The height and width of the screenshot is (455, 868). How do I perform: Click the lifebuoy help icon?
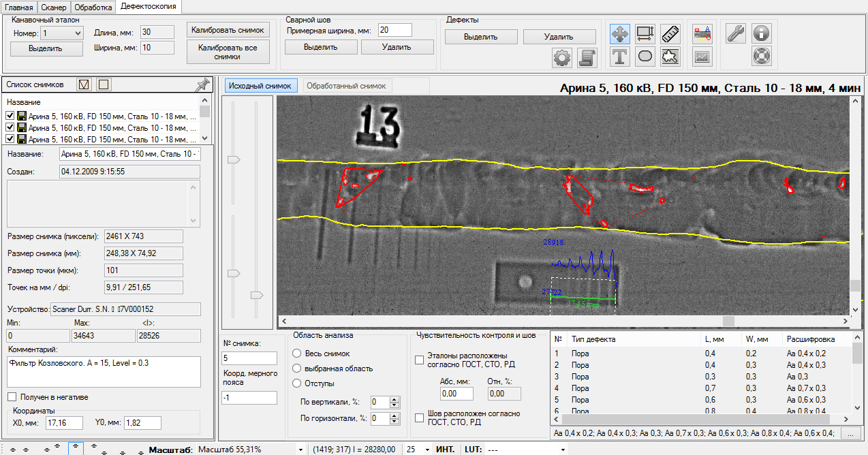(x=761, y=57)
